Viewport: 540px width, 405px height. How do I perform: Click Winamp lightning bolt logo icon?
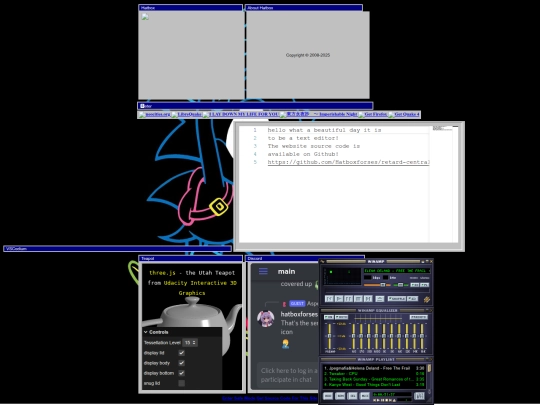(427, 299)
